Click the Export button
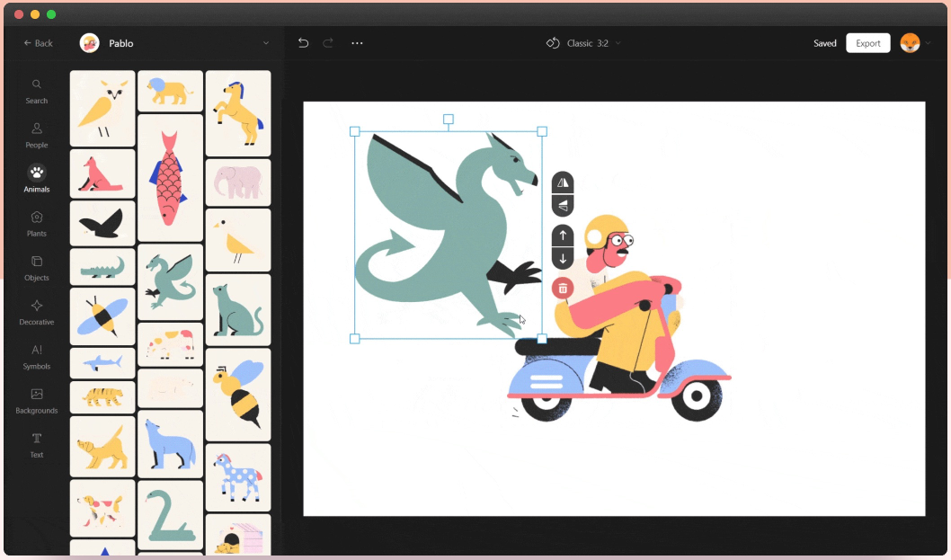The width and height of the screenshot is (951, 560). [867, 42]
